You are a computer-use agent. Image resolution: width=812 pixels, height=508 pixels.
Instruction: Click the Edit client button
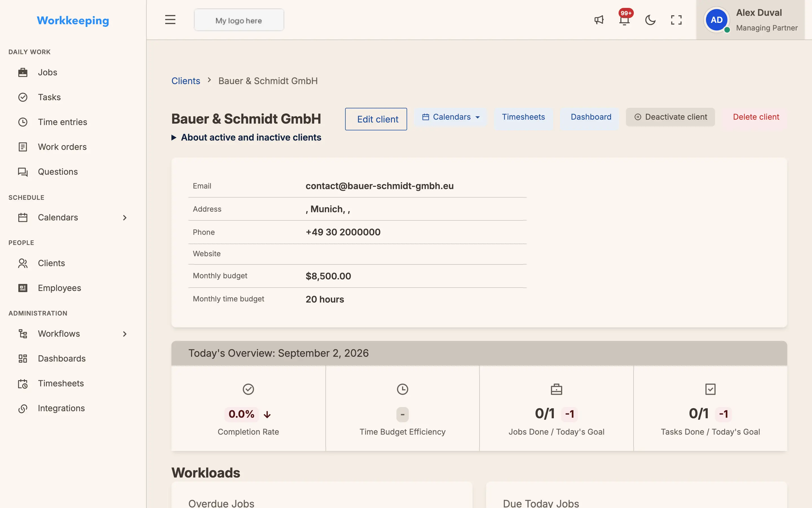click(x=376, y=119)
